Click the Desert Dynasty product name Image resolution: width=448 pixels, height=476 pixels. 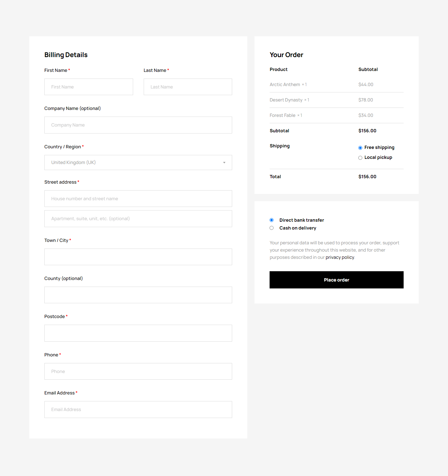[286, 100]
